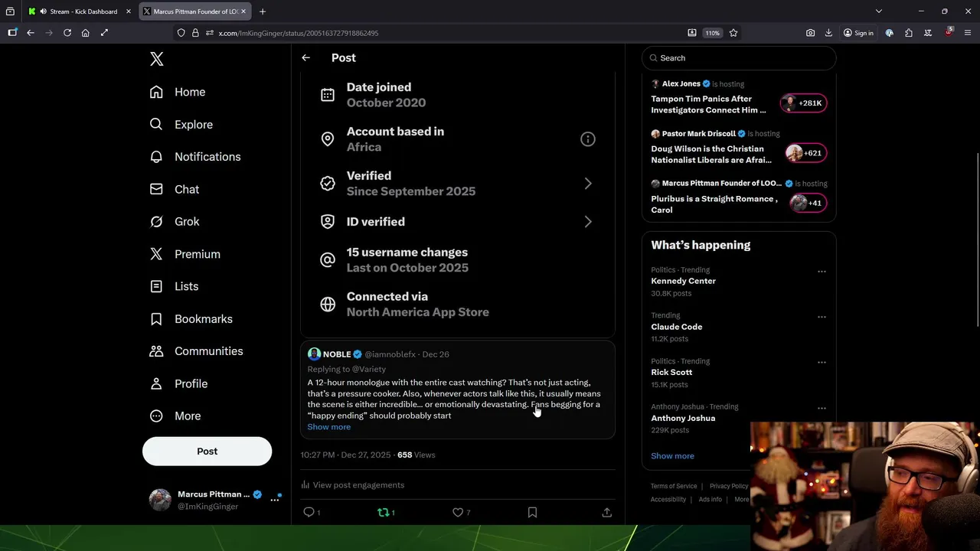Click the repost icon under the post

click(384, 513)
